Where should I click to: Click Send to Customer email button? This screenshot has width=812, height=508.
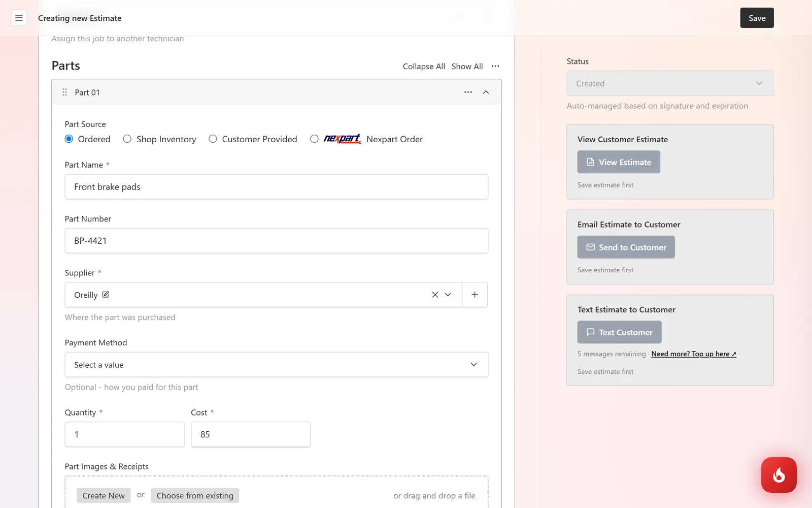(x=626, y=247)
